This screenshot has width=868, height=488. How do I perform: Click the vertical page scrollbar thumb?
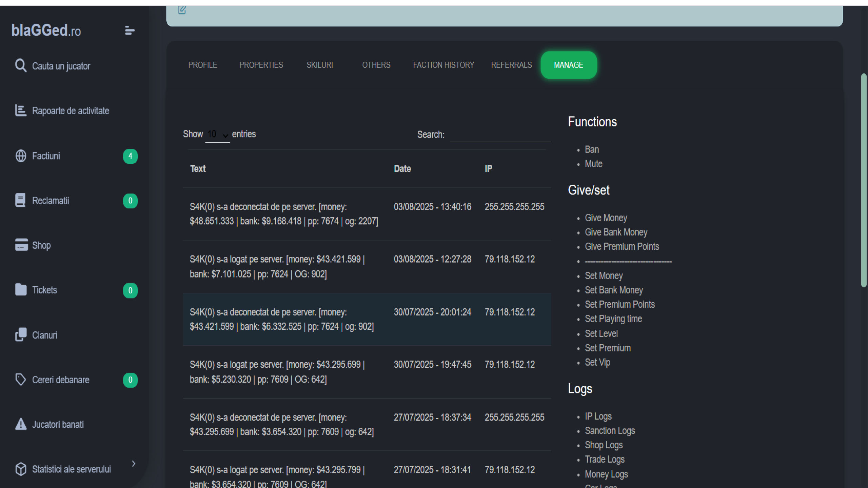click(864, 180)
